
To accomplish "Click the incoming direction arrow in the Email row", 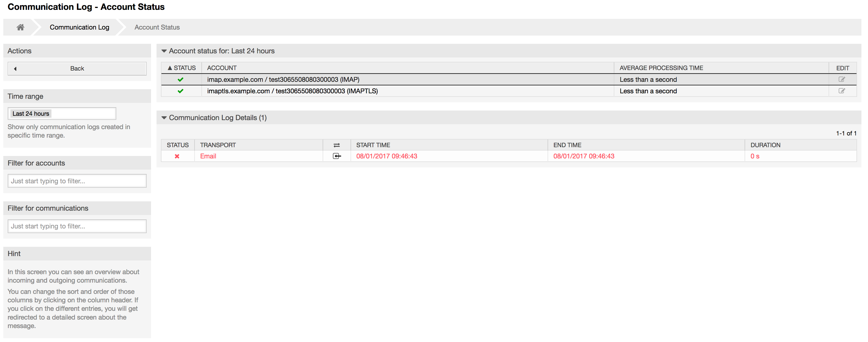I will [336, 156].
